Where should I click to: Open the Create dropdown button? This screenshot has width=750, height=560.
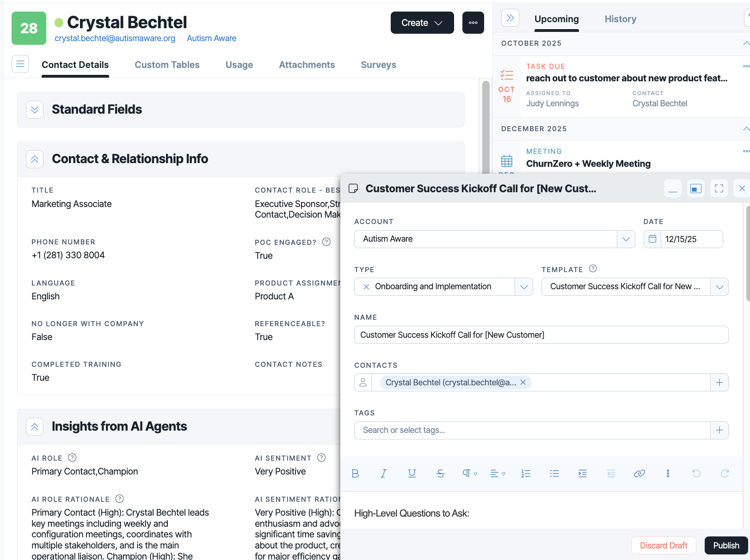pos(422,23)
